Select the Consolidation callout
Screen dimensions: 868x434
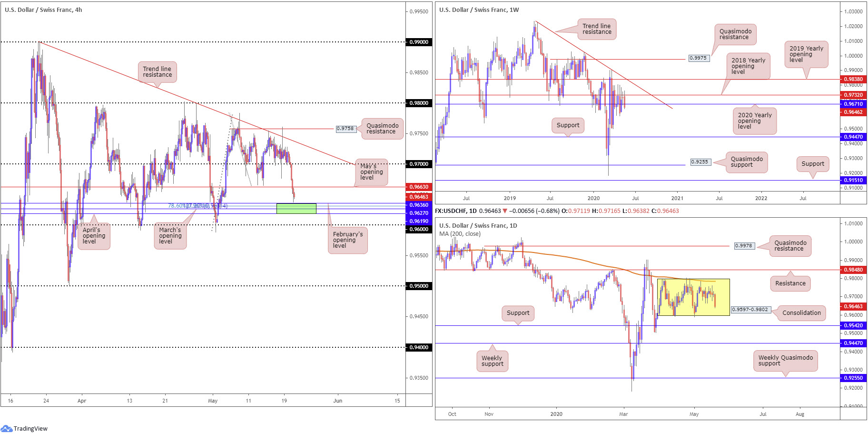click(x=802, y=313)
